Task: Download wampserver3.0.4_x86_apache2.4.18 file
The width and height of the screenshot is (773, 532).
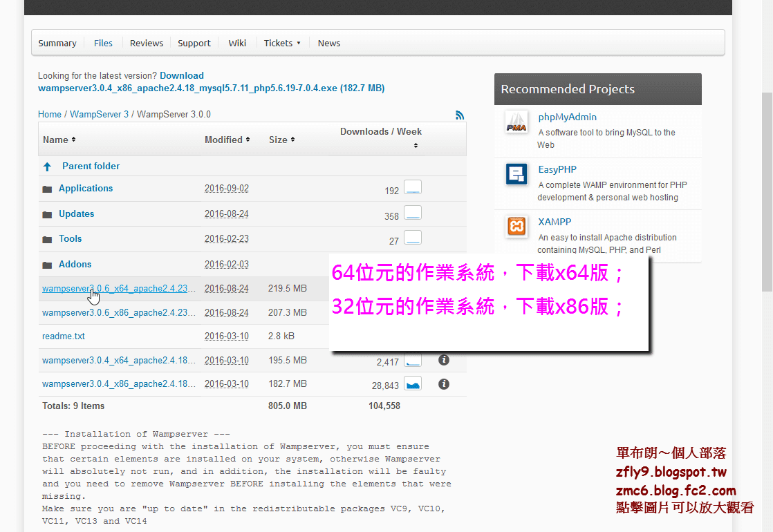Action: 119,384
